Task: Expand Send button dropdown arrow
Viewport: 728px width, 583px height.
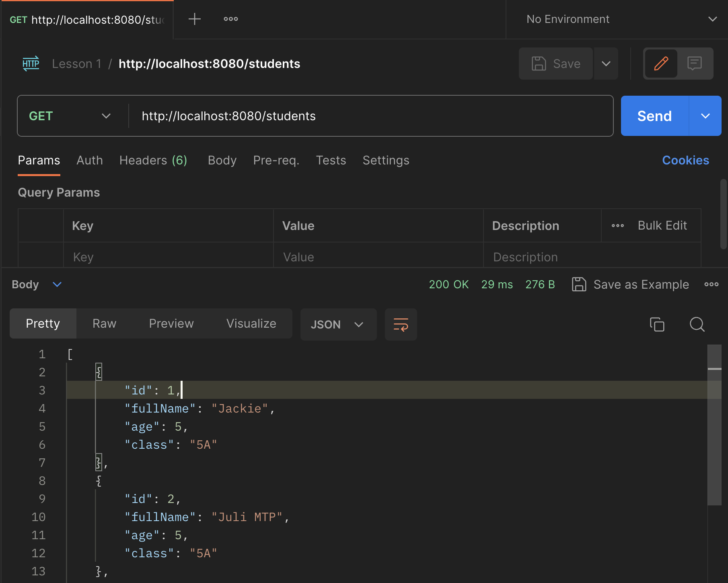Action: click(x=705, y=116)
